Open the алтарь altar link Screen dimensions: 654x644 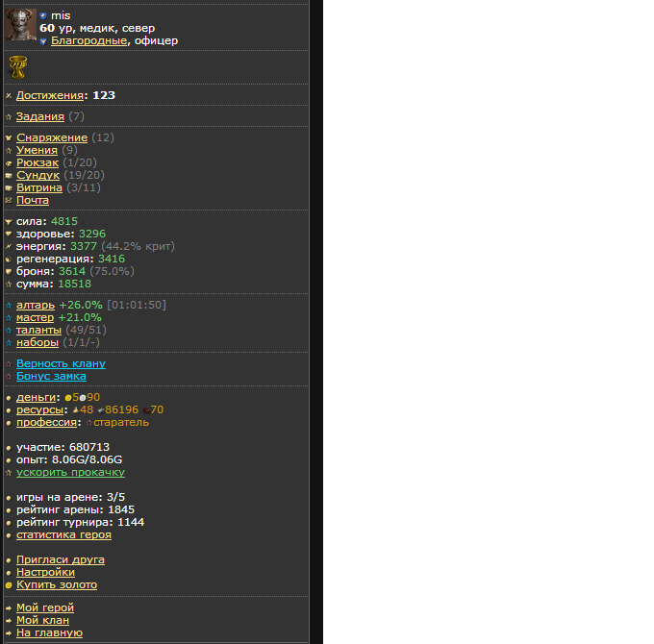coord(36,305)
